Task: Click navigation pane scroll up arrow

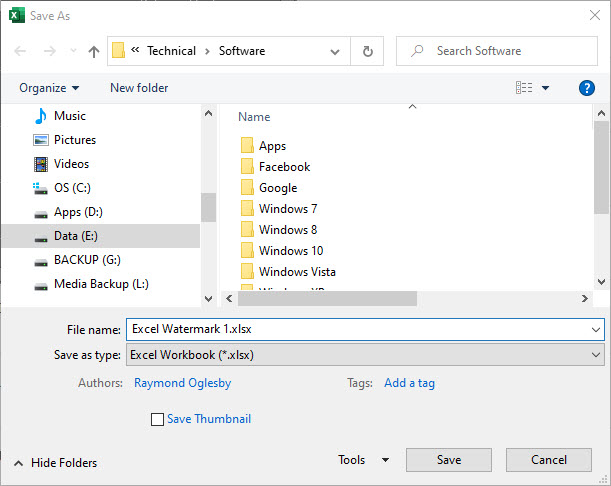Action: click(208, 113)
